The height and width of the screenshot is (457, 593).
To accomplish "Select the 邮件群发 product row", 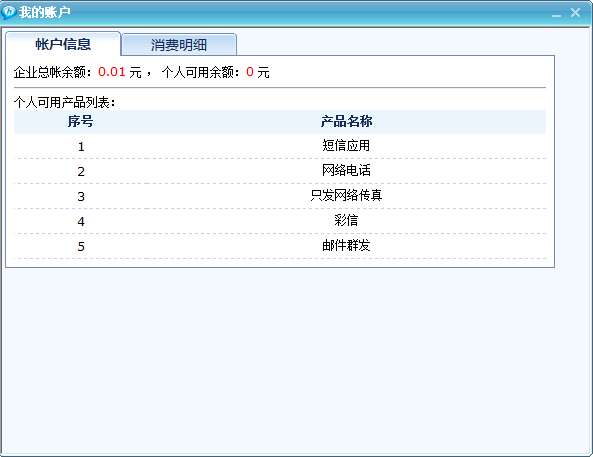I will tap(280, 246).
